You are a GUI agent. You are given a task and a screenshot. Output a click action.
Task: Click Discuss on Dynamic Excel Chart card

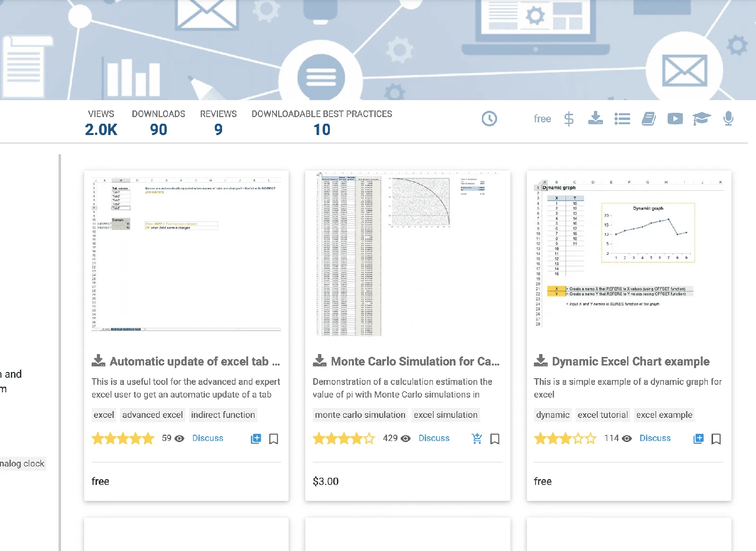point(655,438)
